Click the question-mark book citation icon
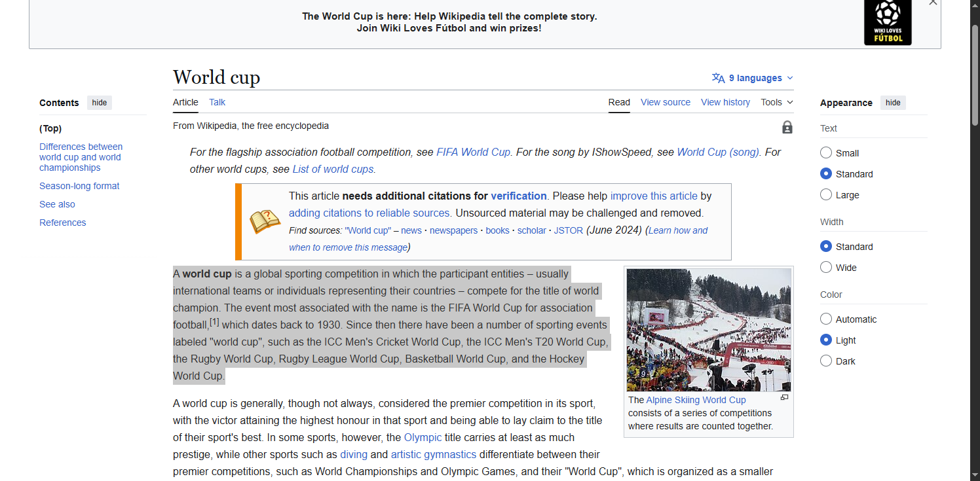980x481 pixels. pyautogui.click(x=265, y=222)
